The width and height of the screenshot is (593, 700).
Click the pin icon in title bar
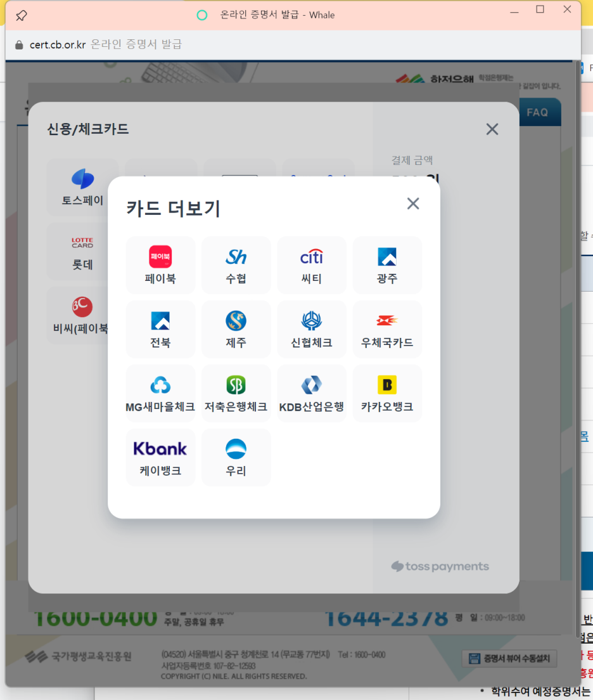point(21,16)
